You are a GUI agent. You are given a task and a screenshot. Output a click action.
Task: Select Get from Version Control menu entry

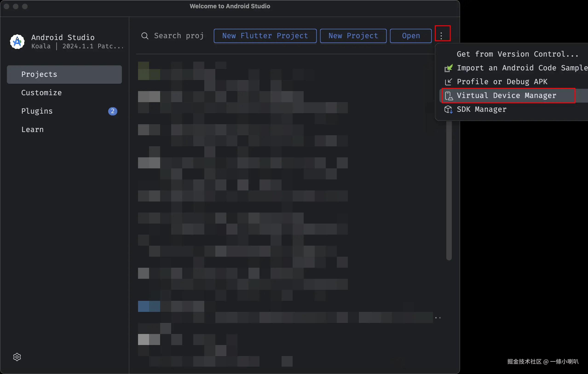pyautogui.click(x=517, y=54)
